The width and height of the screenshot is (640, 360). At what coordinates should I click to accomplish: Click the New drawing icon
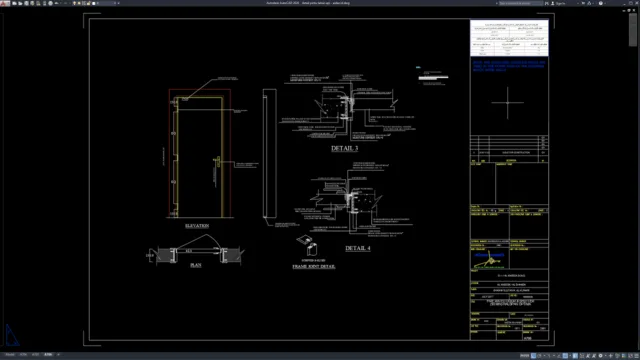point(14,3)
